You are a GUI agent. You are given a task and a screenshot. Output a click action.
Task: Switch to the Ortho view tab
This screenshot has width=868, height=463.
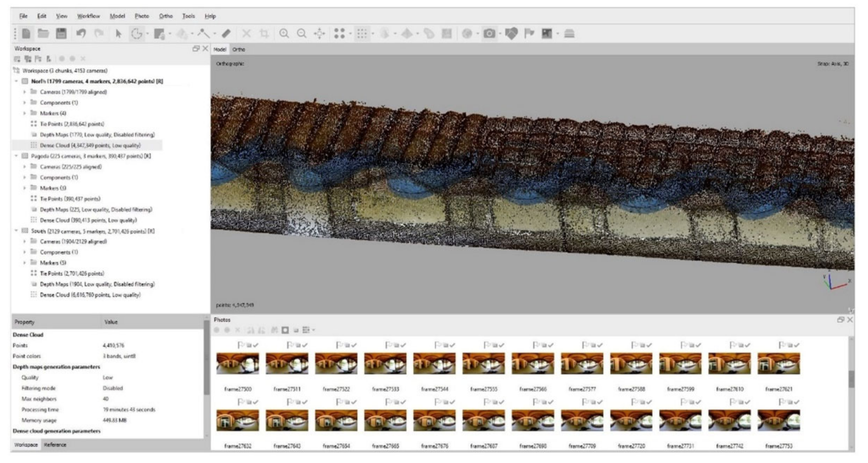pos(239,49)
